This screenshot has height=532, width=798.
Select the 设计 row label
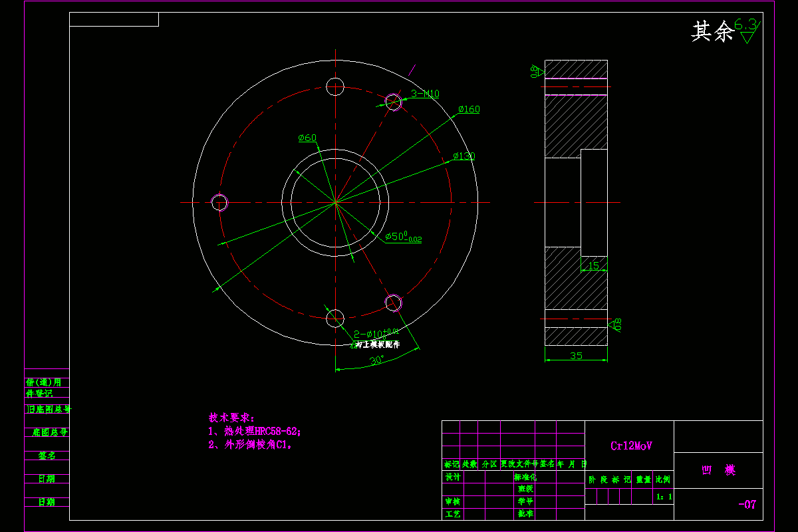tap(452, 477)
